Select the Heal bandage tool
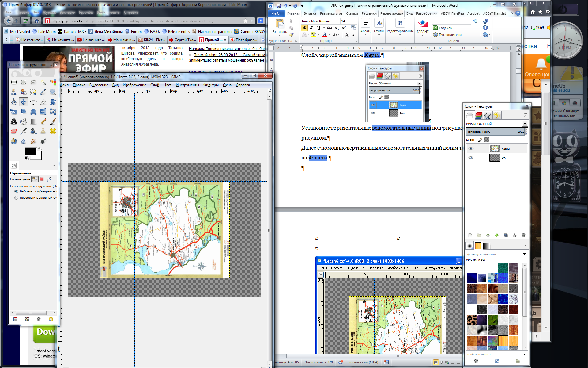 pos(53,131)
